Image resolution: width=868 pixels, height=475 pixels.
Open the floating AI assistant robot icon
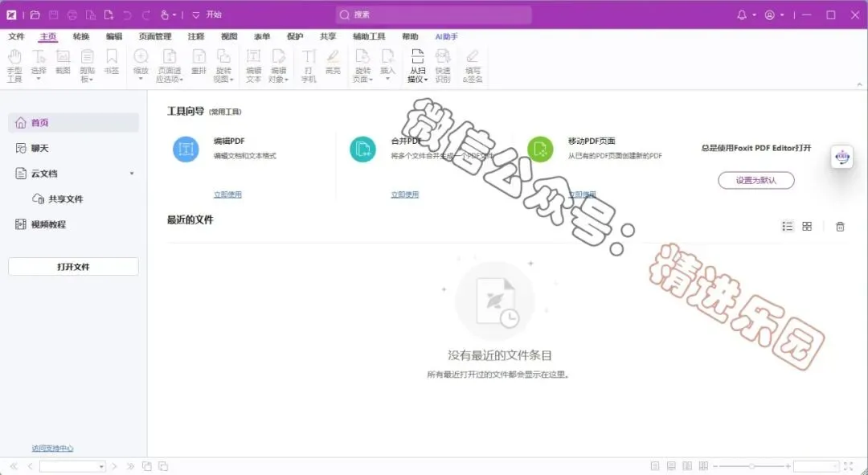[x=842, y=158]
